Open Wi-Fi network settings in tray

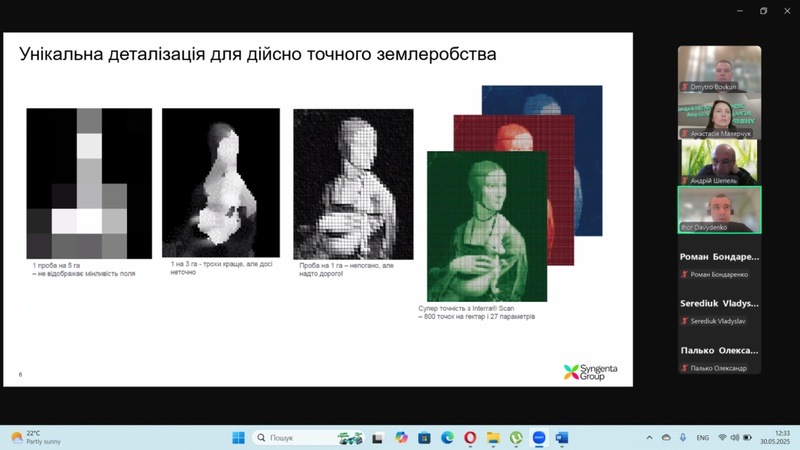(x=722, y=438)
